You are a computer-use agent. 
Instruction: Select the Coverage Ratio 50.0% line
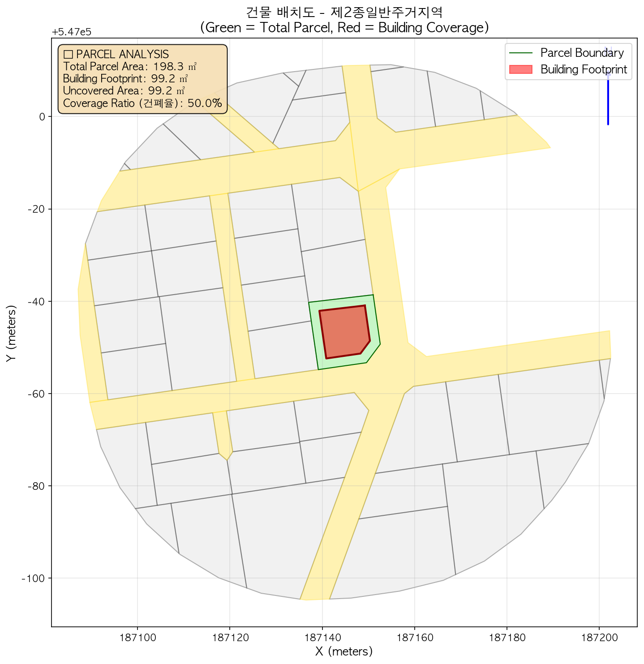coord(142,103)
